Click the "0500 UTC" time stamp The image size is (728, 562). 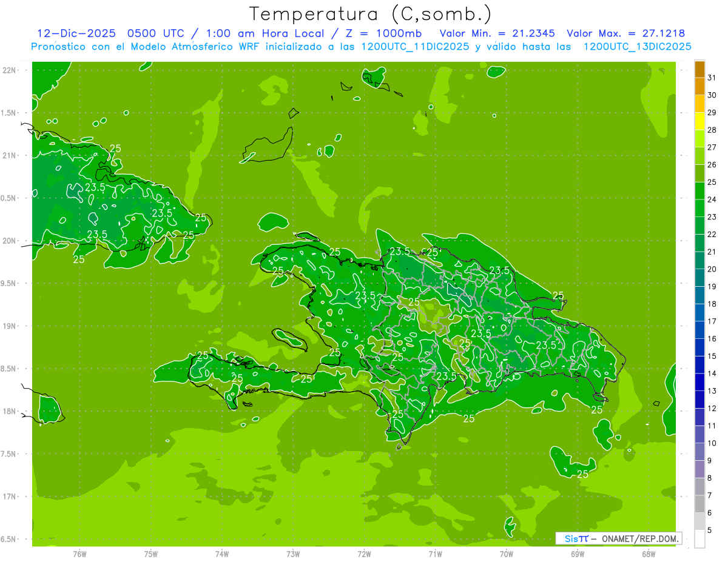(x=157, y=33)
